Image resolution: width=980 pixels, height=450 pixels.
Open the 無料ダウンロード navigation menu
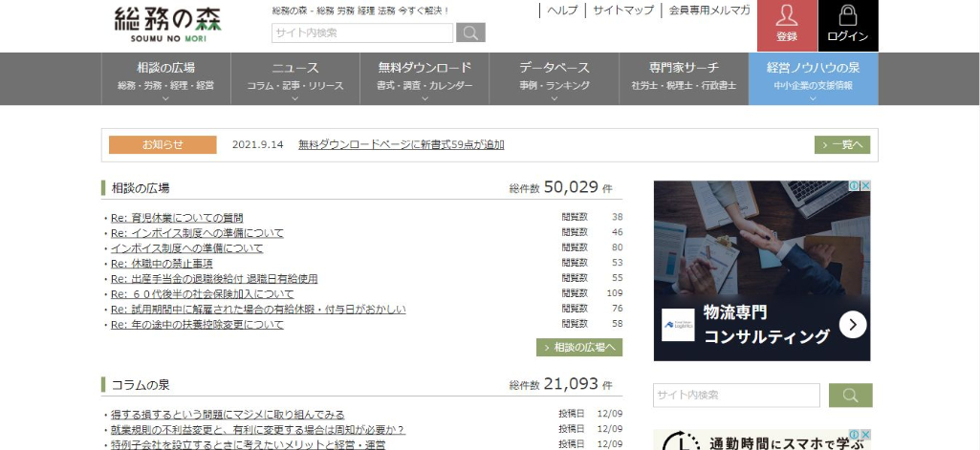(425, 78)
